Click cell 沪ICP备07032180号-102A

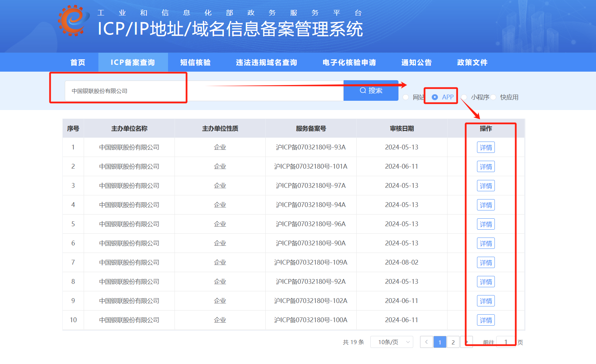[311, 301]
